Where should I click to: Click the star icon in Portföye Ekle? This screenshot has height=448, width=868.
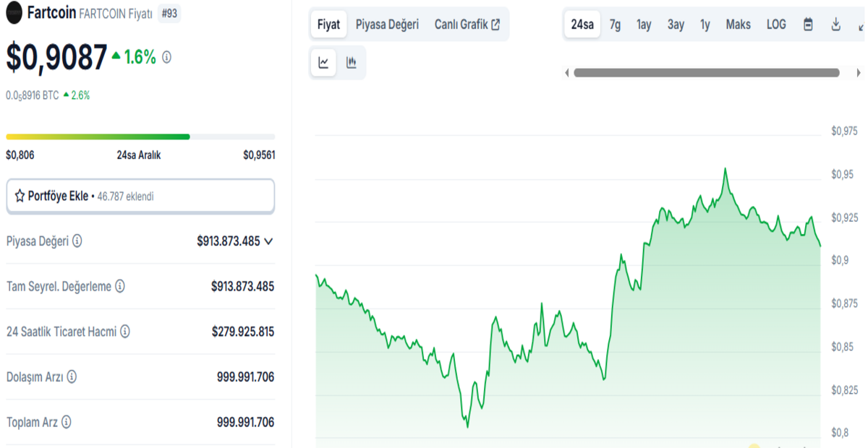click(20, 196)
